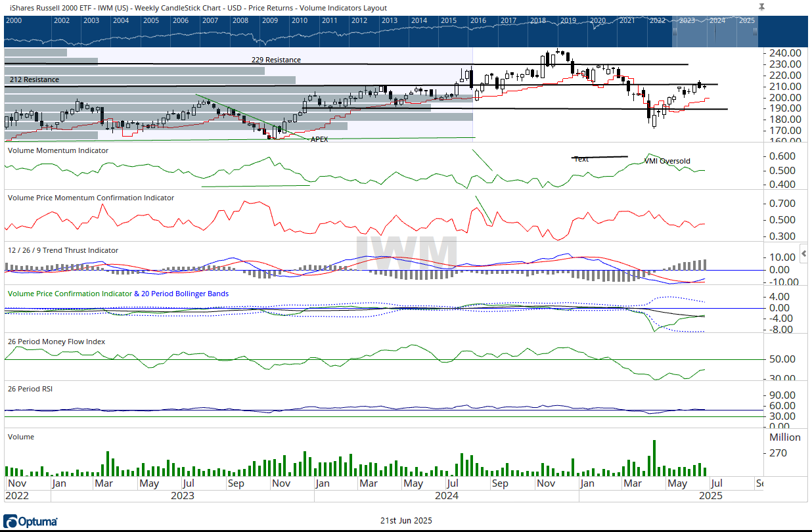Click the '26 Period Money Flow Index' label
Screen dimensions: 812x532
tap(56, 342)
